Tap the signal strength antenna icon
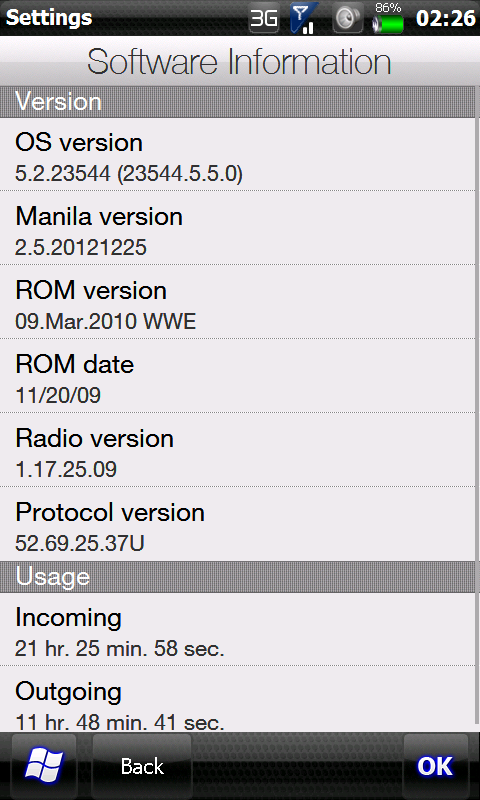The width and height of the screenshot is (480, 800). coord(304,18)
